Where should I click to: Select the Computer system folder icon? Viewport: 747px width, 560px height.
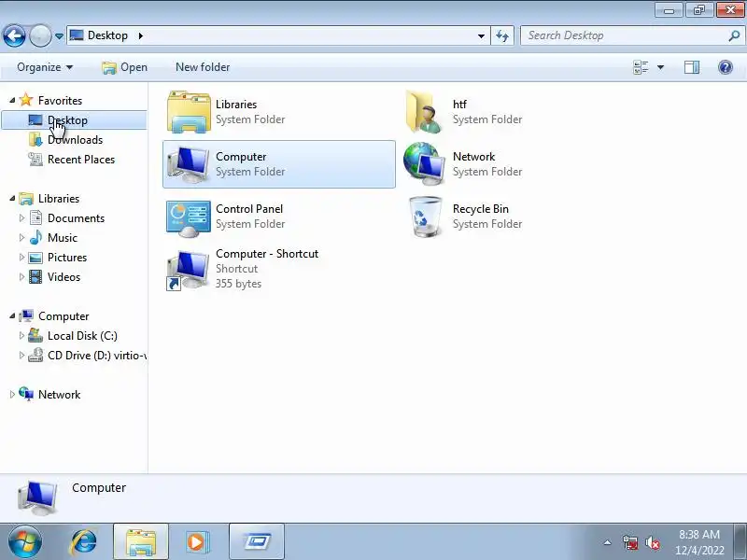coord(188,164)
